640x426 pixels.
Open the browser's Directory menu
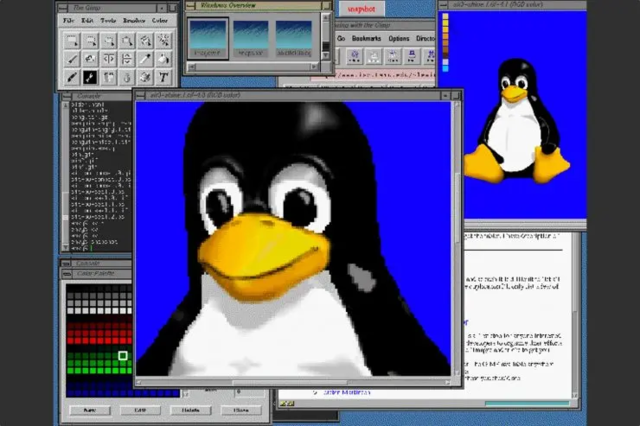click(x=426, y=38)
